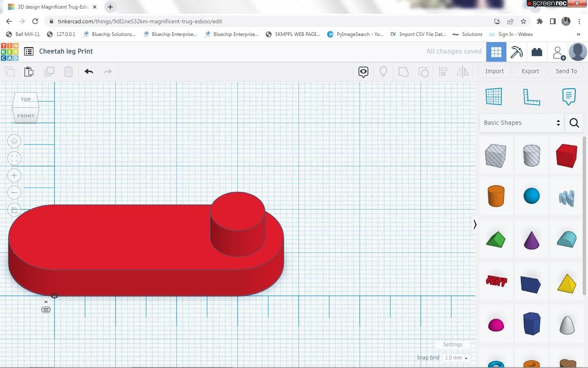Expand the Snap Grid value dropdown
The height and width of the screenshot is (368, 588).
456,358
